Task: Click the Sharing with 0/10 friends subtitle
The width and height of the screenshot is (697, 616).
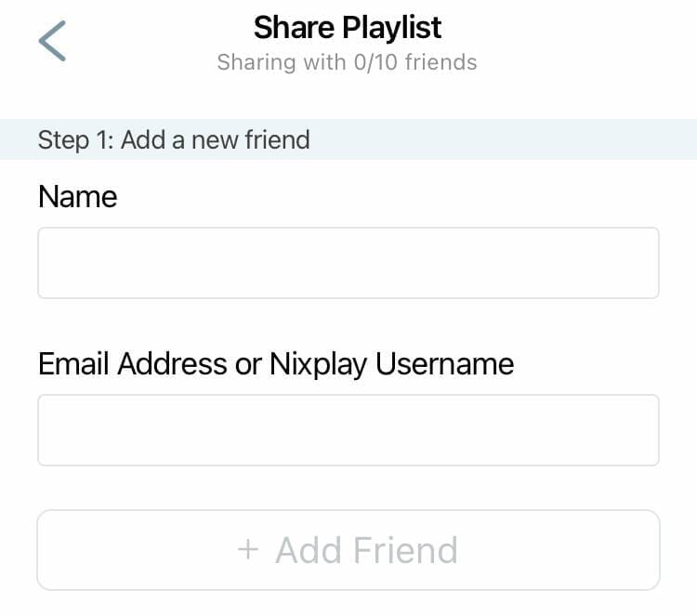Action: [x=348, y=61]
